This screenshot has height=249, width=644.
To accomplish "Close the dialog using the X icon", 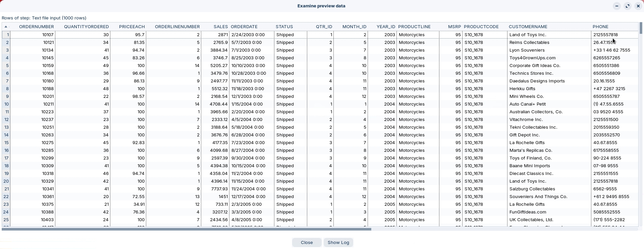I will tap(638, 6).
